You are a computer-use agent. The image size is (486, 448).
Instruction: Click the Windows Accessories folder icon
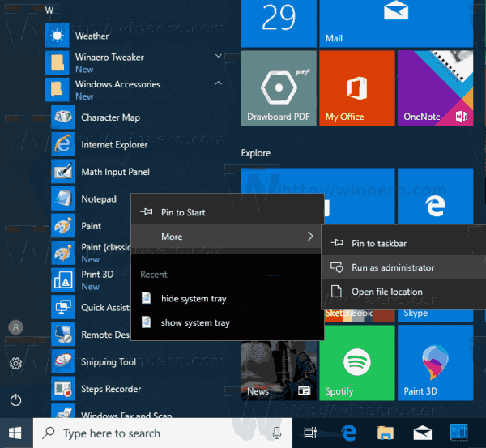point(57,90)
